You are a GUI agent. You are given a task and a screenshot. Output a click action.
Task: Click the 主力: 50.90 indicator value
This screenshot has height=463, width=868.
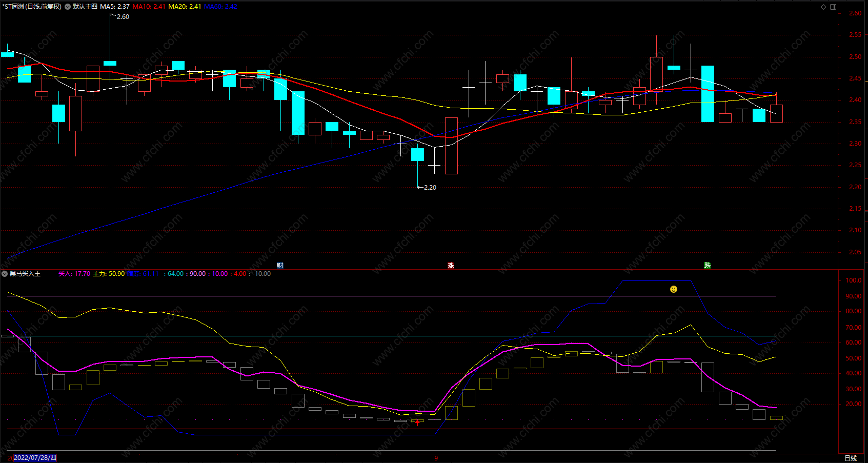click(x=109, y=274)
